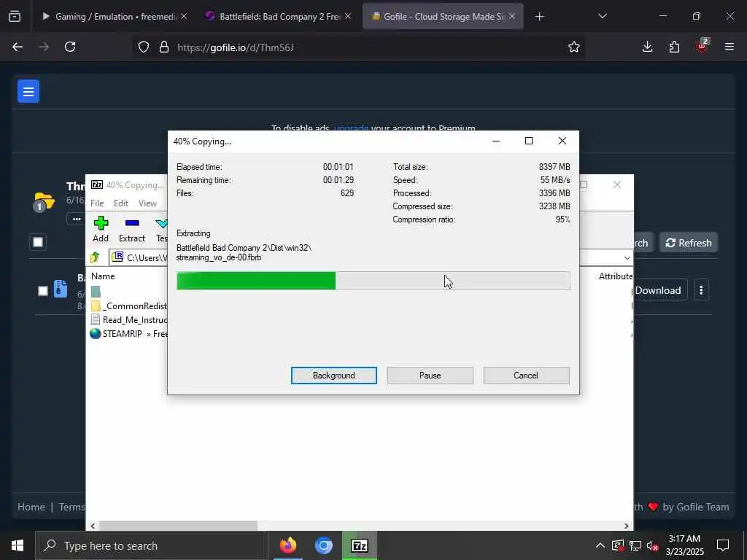Click the Background button in copying dialog

pyautogui.click(x=333, y=376)
